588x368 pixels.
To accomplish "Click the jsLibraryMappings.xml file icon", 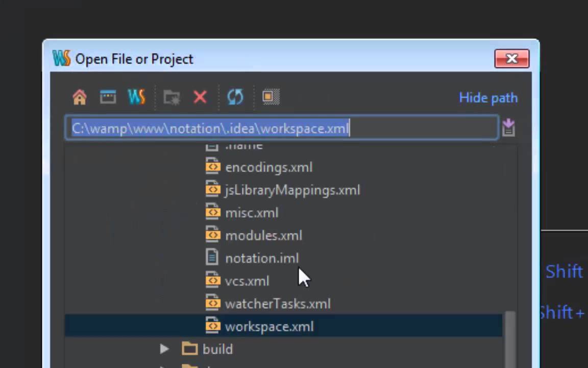I will [x=213, y=189].
